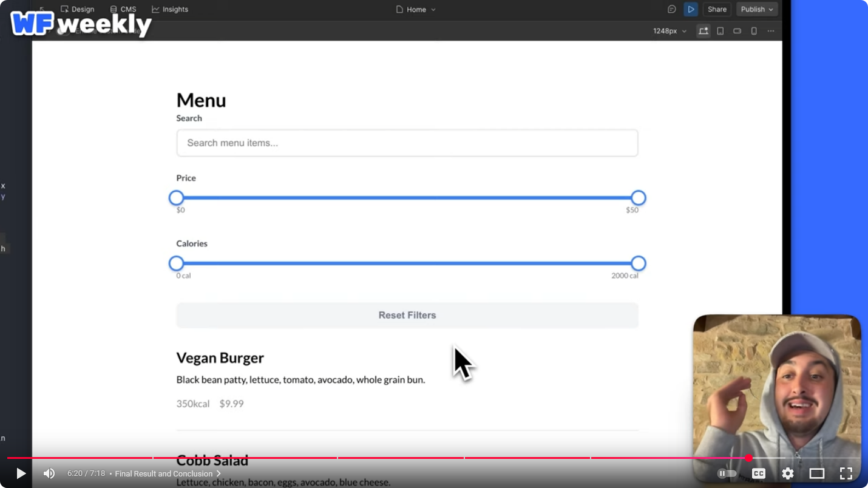Click the Menu heading
The image size is (868, 488).
pyautogui.click(x=201, y=100)
